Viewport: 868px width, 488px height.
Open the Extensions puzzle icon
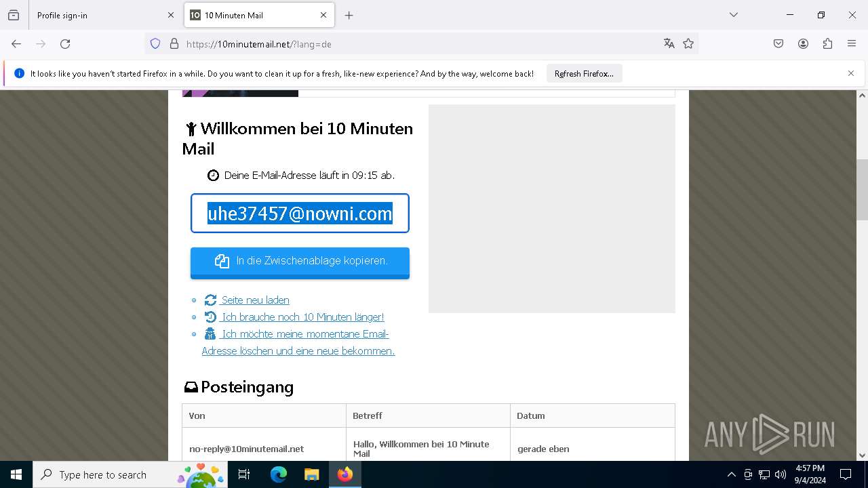tap(827, 44)
